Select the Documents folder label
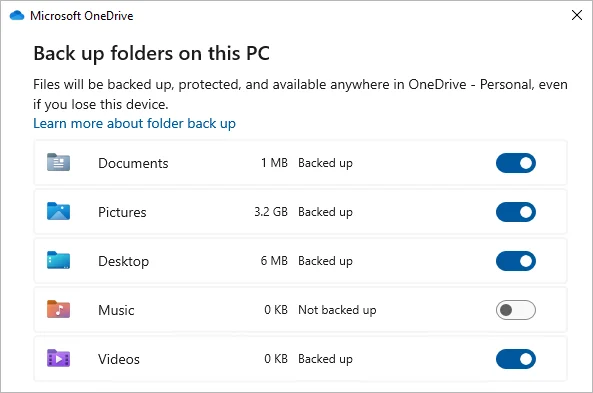593x393 pixels. coord(133,163)
